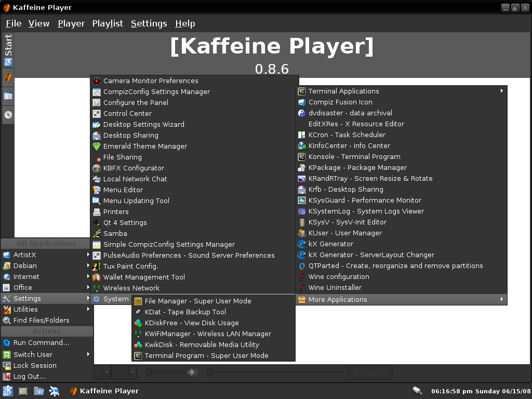Click the show desktop icon in taskbar
532x399 pixels.
coord(23,391)
